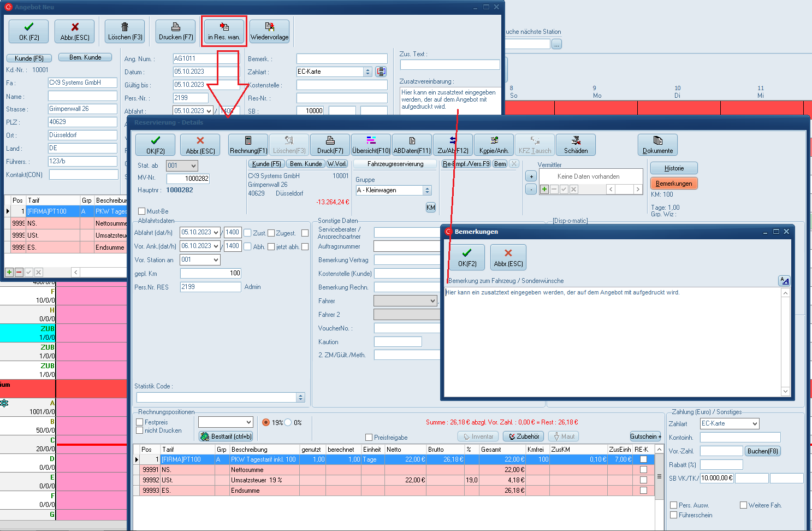The image size is (812, 531).
Task: Open the Zahlart EC-Karte dropdown in payment panel
Action: (755, 424)
